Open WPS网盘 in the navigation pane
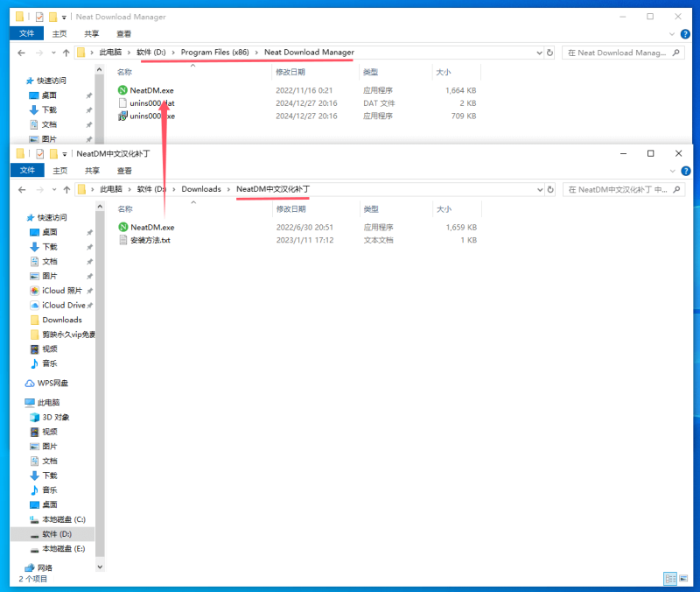 52,383
